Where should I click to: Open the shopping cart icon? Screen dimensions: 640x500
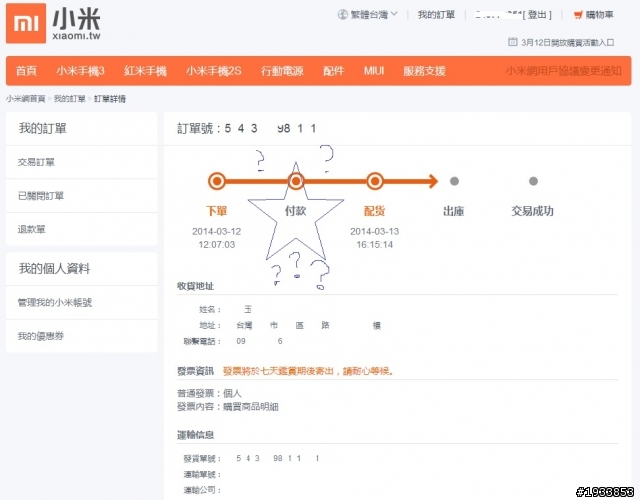578,15
